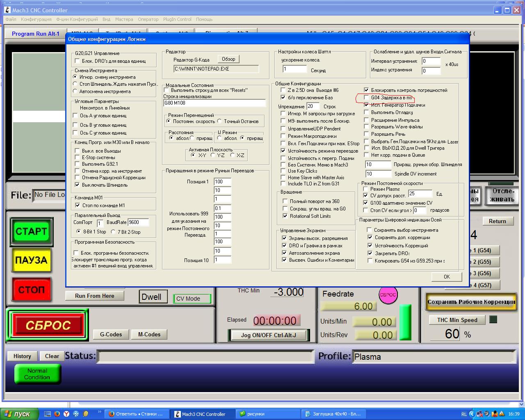Click the 'Spindle OV increment' input field
The width and height of the screenshot is (525, 420).
tap(378, 174)
